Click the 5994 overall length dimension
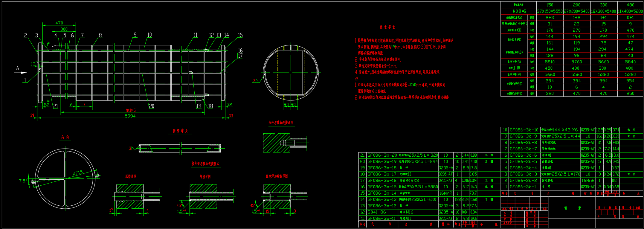The image size is (644, 229). [x=130, y=116]
